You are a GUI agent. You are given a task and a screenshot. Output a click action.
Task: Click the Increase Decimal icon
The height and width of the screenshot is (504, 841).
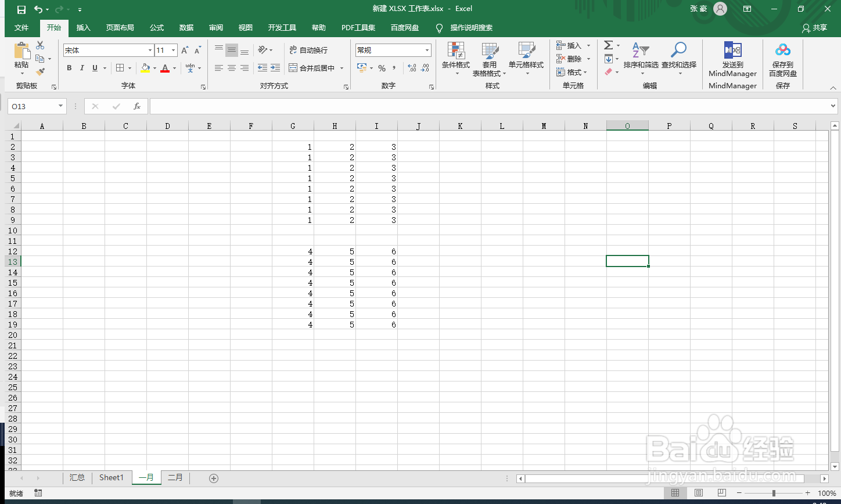tap(412, 68)
